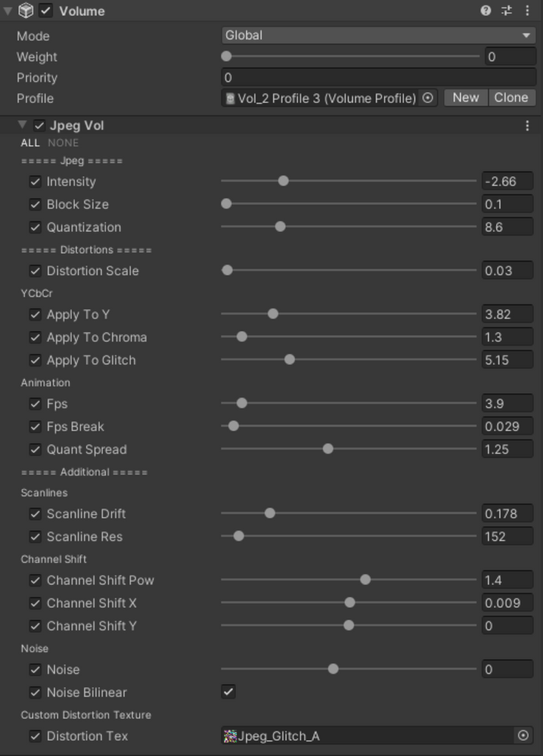Open the Volume component help reference

[x=486, y=11]
